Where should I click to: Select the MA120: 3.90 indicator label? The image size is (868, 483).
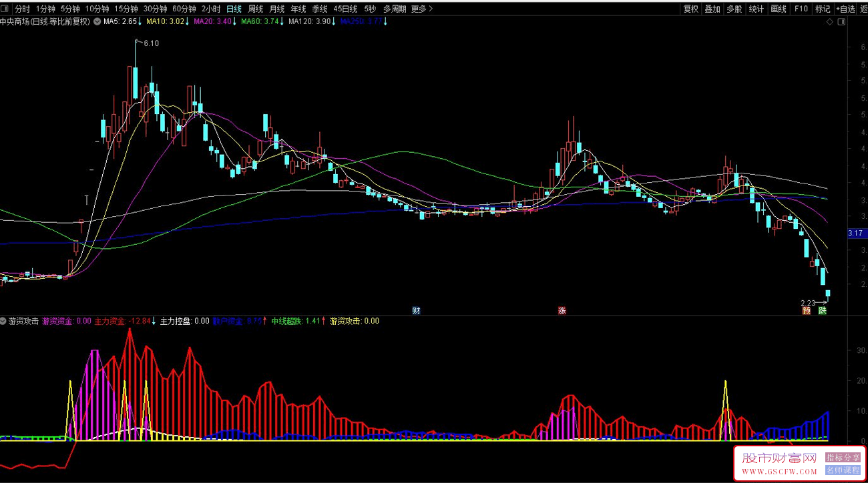pyautogui.click(x=310, y=21)
